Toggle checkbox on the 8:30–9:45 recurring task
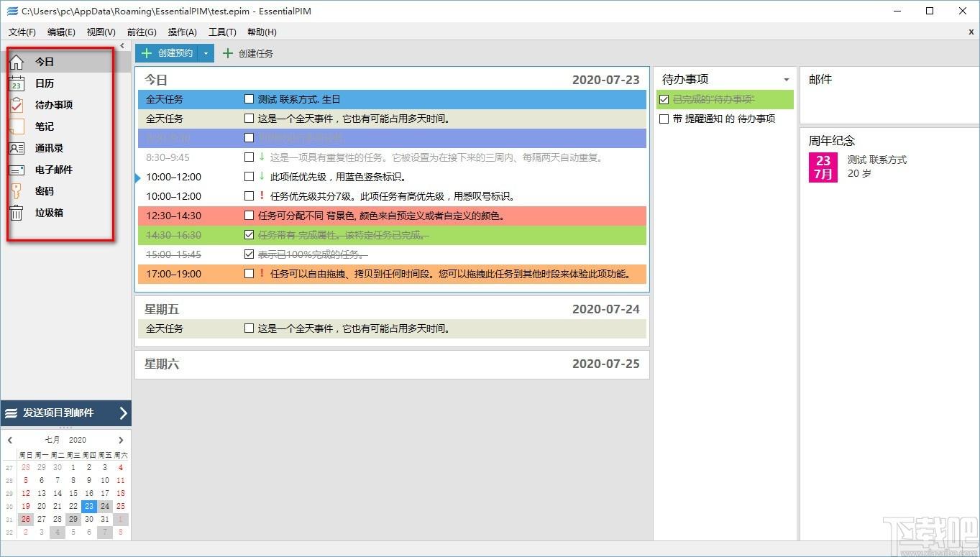Screen dimensions: 980x557 [249, 157]
